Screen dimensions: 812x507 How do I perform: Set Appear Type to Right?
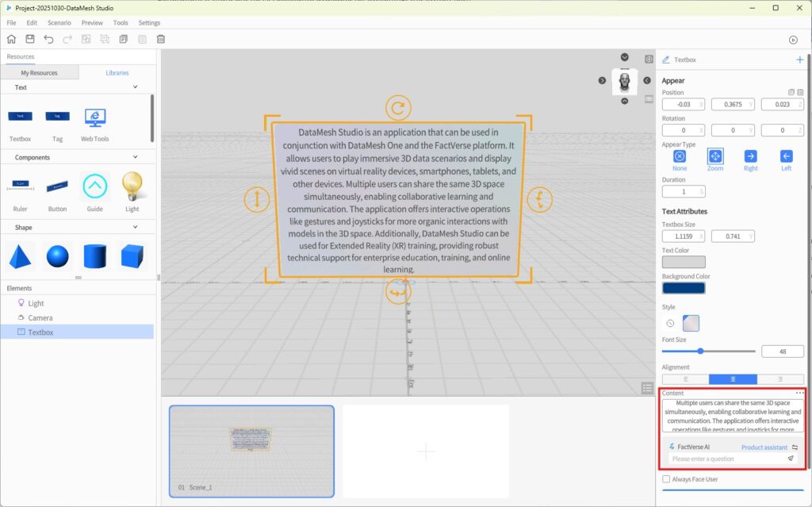[750, 156]
